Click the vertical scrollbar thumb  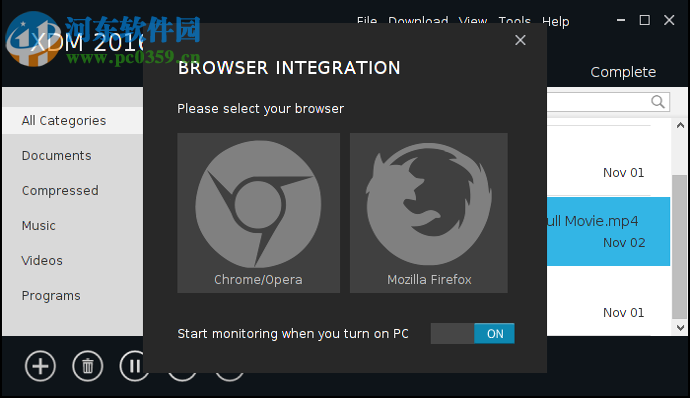(x=680, y=247)
